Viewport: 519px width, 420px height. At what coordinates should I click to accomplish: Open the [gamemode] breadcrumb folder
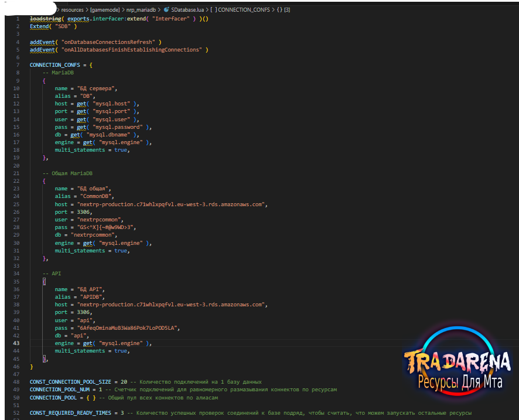pos(105,10)
